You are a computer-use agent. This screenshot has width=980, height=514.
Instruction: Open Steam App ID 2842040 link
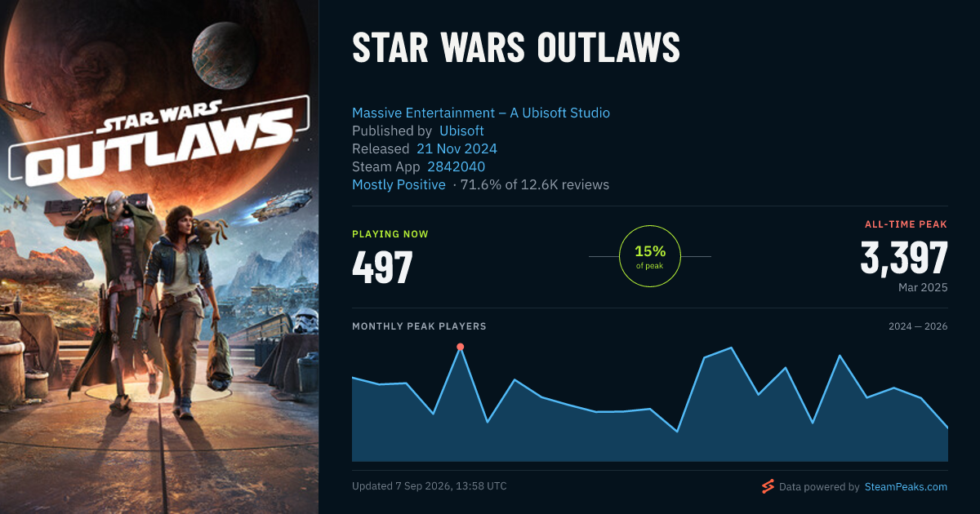[x=456, y=166]
